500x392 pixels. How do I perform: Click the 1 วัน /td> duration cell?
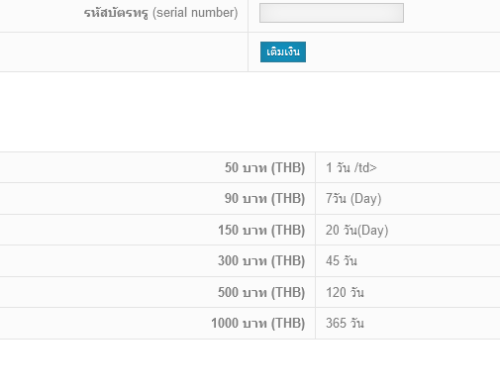tap(408, 167)
